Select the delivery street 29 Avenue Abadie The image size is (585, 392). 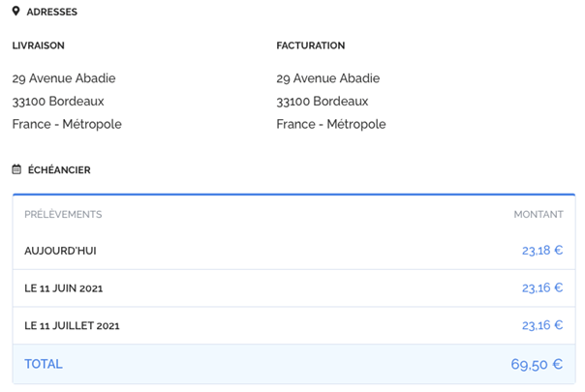(x=64, y=78)
